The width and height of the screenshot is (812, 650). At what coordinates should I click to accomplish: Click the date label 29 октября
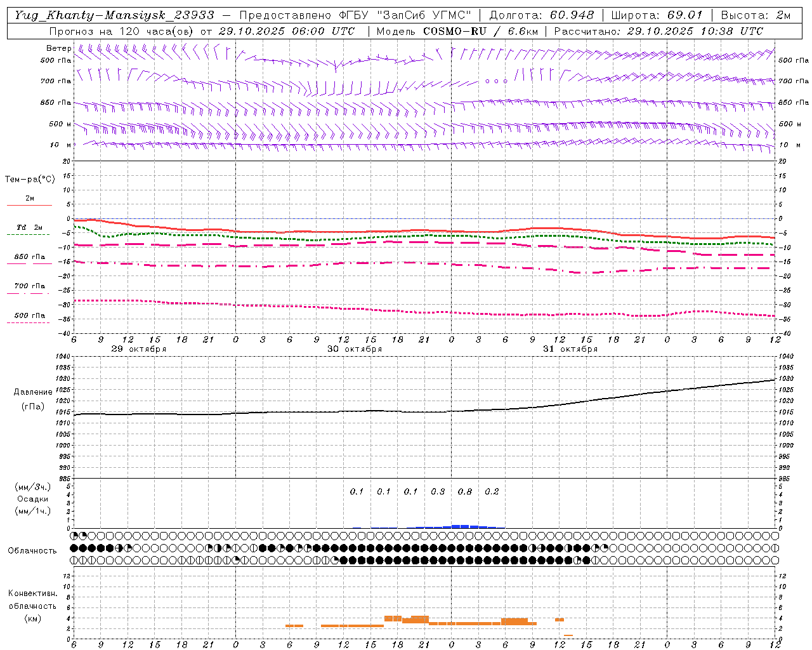[x=139, y=349]
